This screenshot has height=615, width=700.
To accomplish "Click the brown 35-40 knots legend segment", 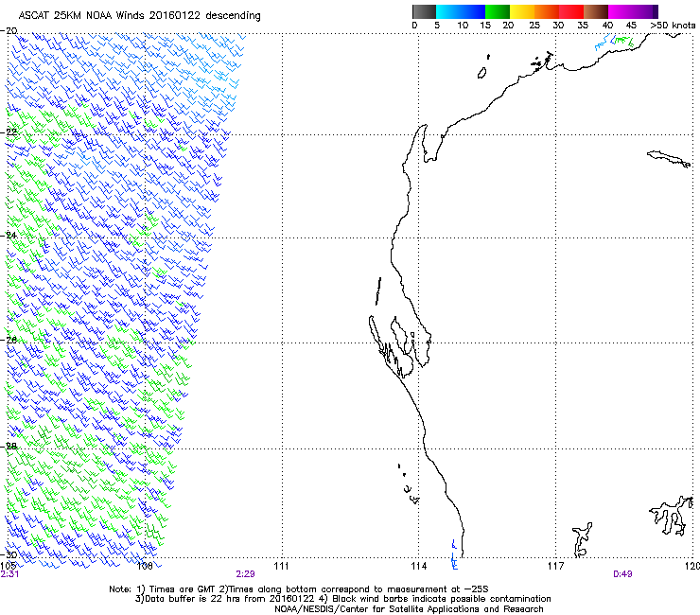I will point(596,11).
